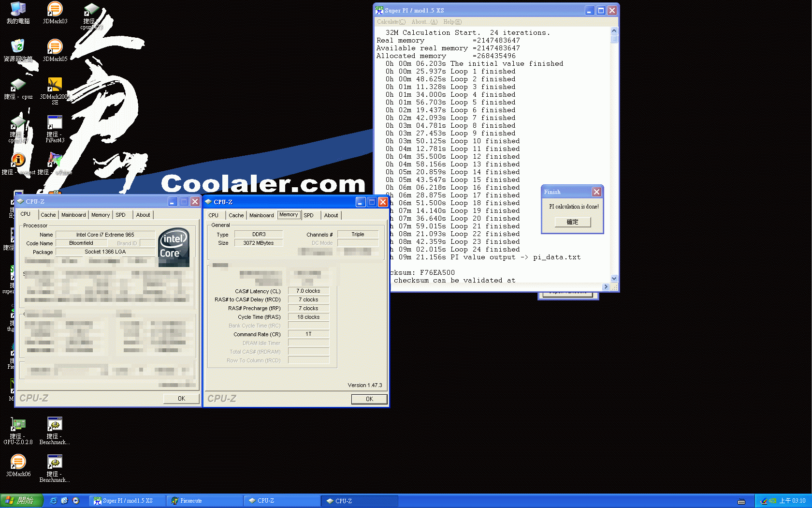This screenshot has width=812, height=508.
Task: Click the Socket 1366 LGA package field
Action: click(x=105, y=252)
